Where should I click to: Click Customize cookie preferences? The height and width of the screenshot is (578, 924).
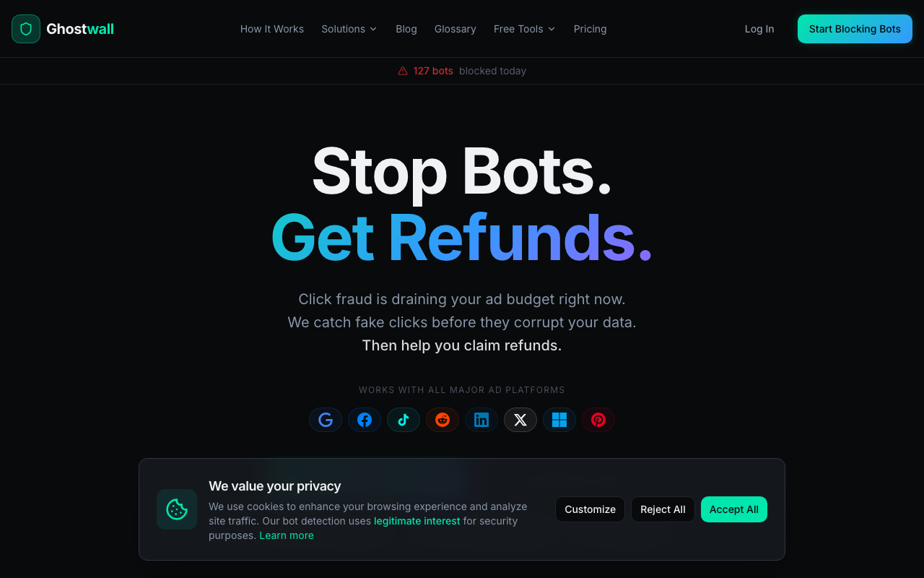[590, 509]
